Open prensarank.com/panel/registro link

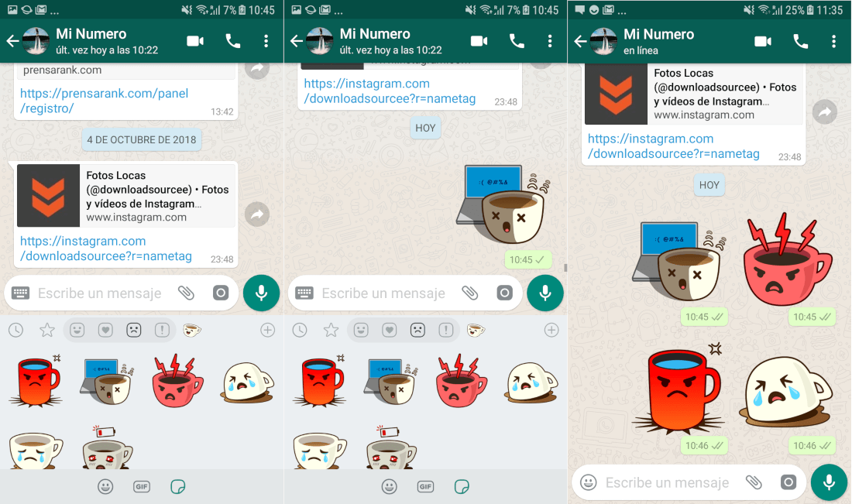105,101
